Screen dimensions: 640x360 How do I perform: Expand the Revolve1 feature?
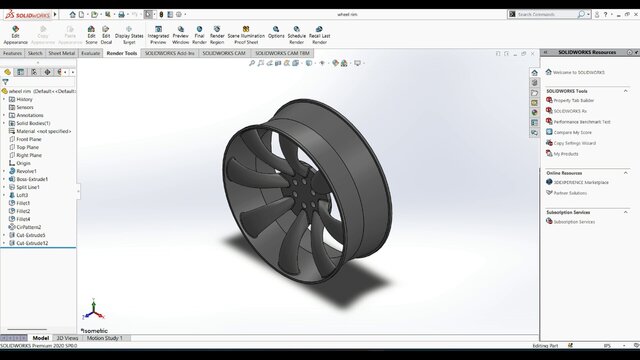(x=4, y=171)
